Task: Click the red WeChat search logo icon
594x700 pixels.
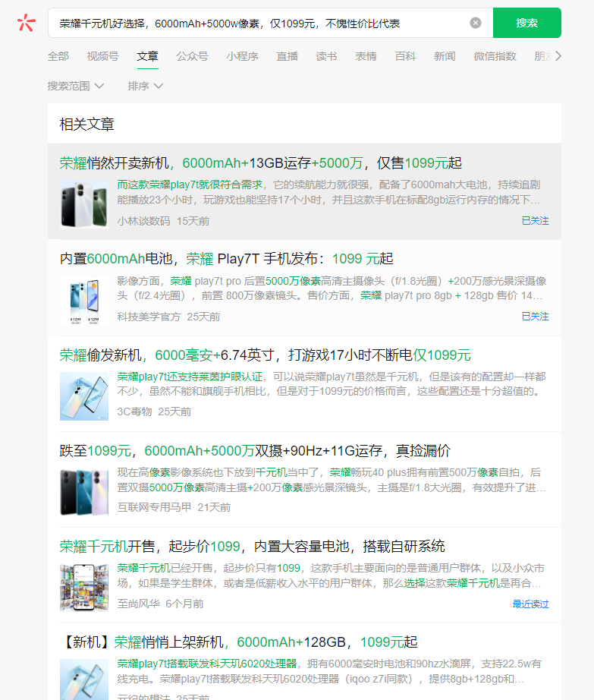Action: pyautogui.click(x=26, y=23)
